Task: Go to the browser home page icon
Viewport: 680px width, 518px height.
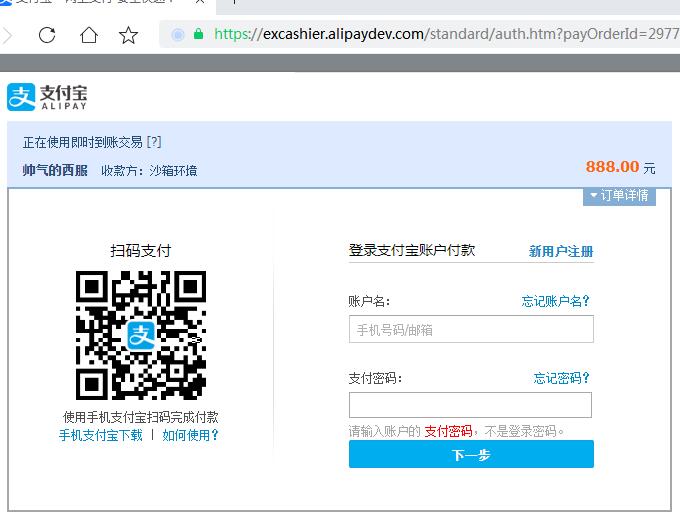Action: (89, 35)
